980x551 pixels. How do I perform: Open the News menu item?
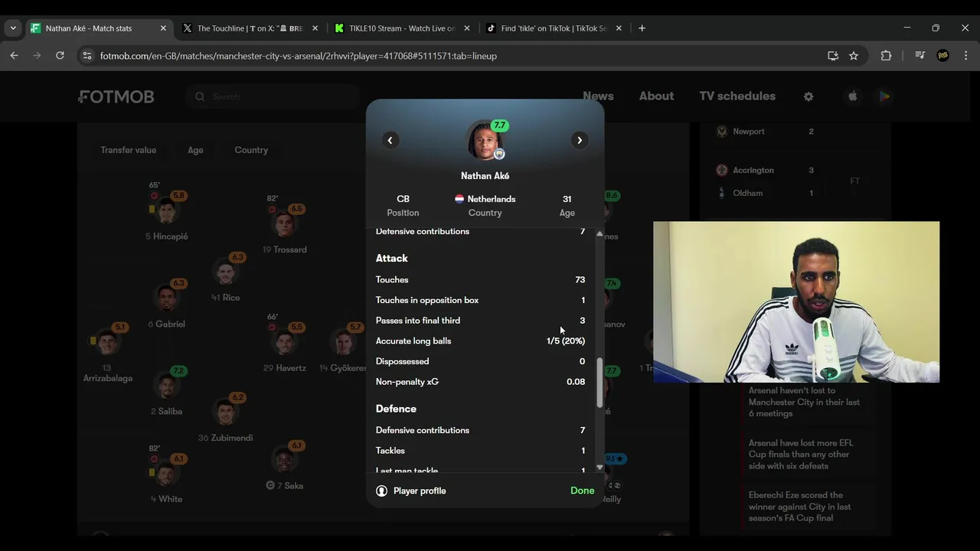pyautogui.click(x=598, y=96)
